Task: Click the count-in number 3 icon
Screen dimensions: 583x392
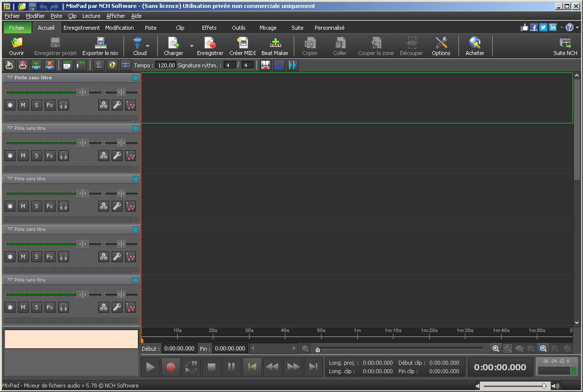Action: 112,65
